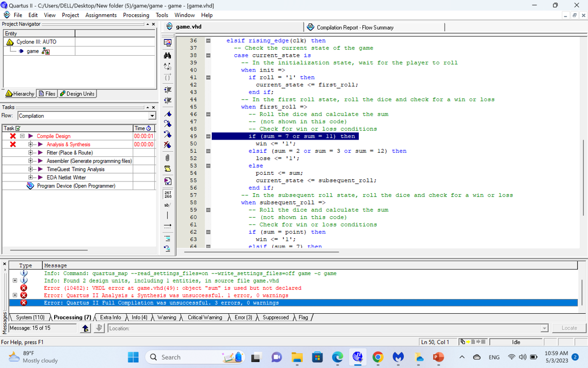Open the Assignments menu
Image resolution: width=588 pixels, height=368 pixels.
[x=101, y=15]
